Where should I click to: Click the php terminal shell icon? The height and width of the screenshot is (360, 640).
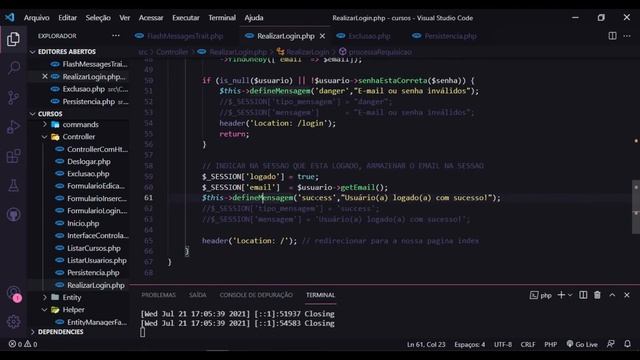click(x=534, y=295)
